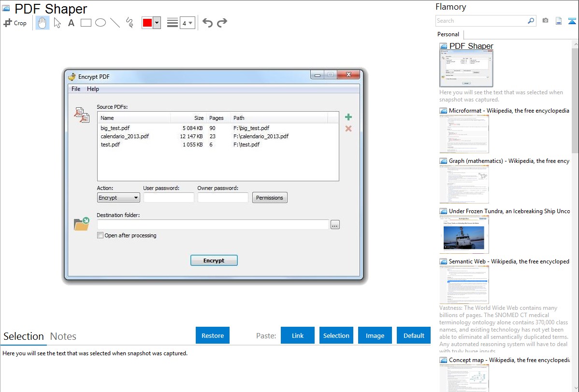The width and height of the screenshot is (579, 392).
Task: Sort by the Name column header
Action: pos(134,118)
